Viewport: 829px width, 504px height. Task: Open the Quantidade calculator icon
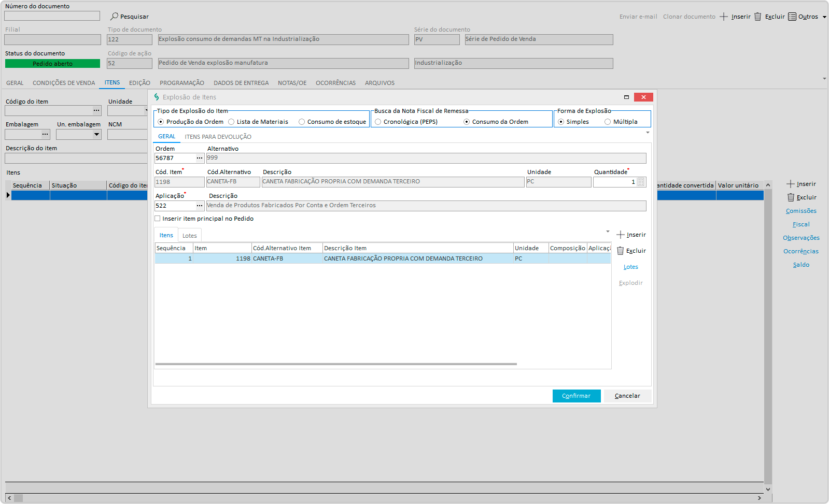(641, 182)
